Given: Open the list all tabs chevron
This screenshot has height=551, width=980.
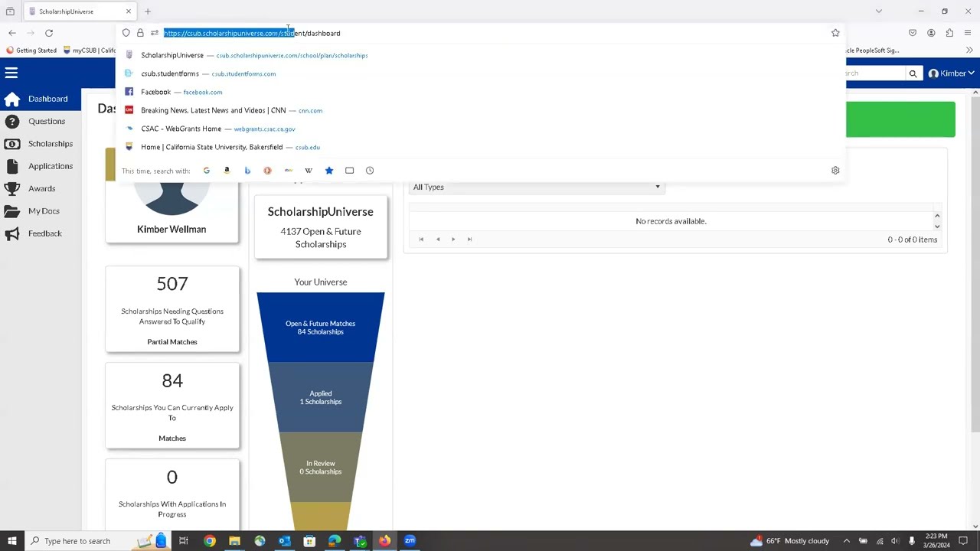Looking at the screenshot, I should 879,11.
